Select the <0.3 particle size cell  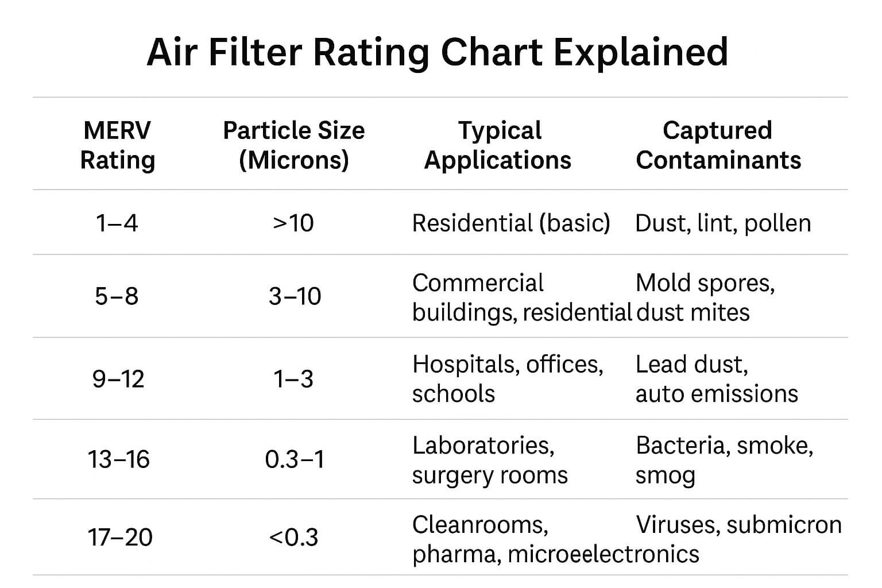coord(293,537)
